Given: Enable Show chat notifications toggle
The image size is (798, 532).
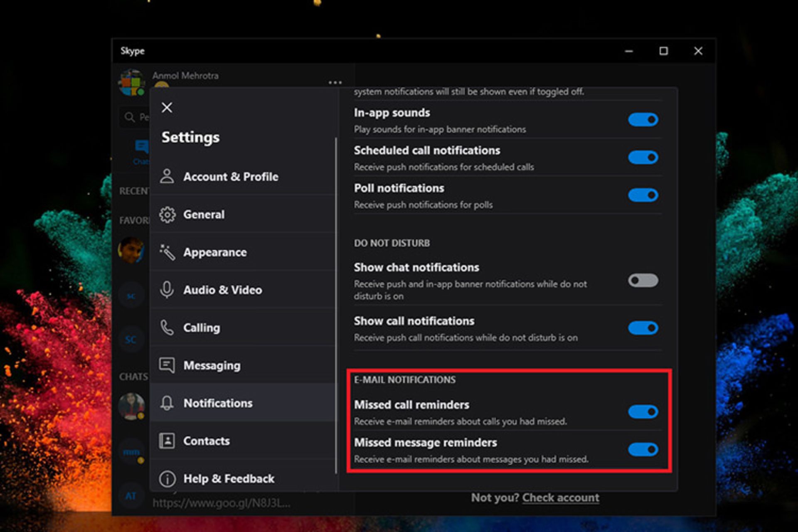Looking at the screenshot, I should (x=643, y=281).
